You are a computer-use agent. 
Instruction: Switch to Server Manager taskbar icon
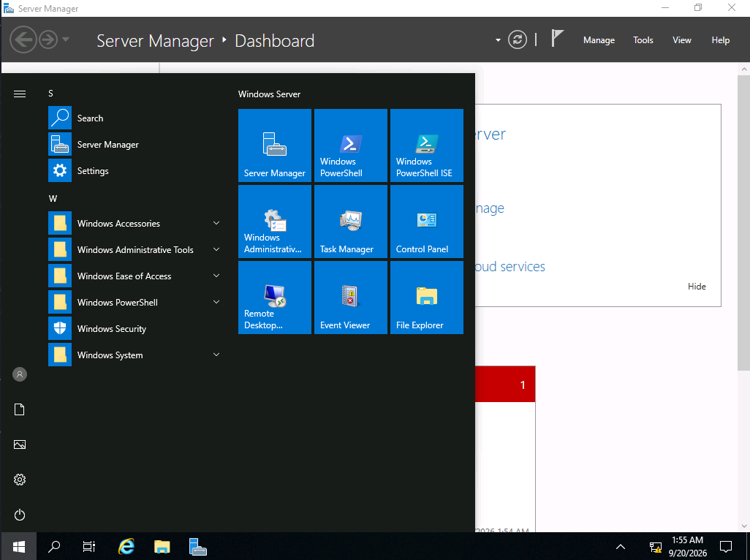point(197,547)
